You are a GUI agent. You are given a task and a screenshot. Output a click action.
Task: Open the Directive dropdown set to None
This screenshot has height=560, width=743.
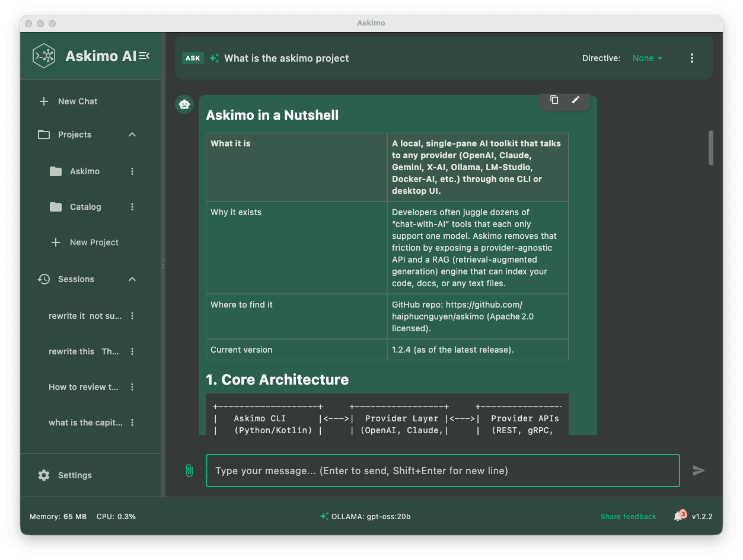[x=647, y=58]
